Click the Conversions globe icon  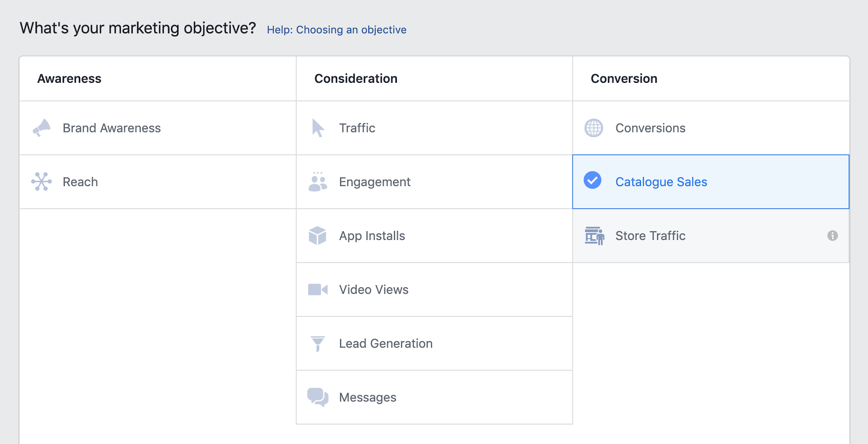point(593,128)
